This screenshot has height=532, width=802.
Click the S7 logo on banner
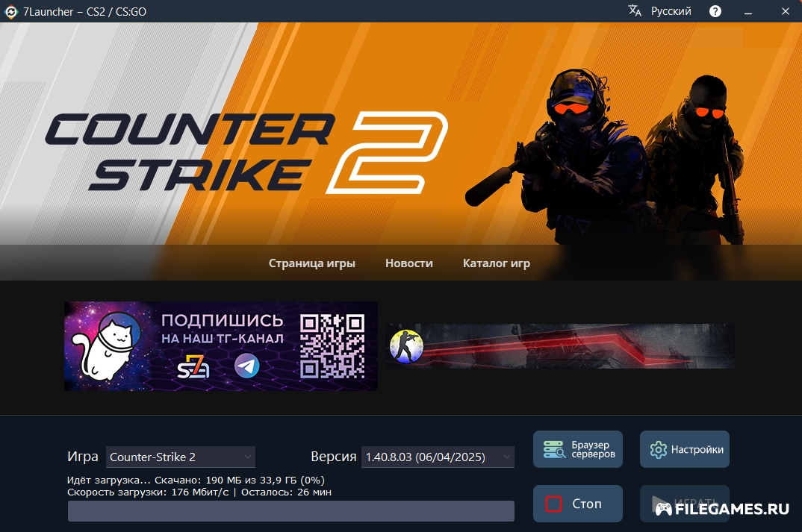193,366
